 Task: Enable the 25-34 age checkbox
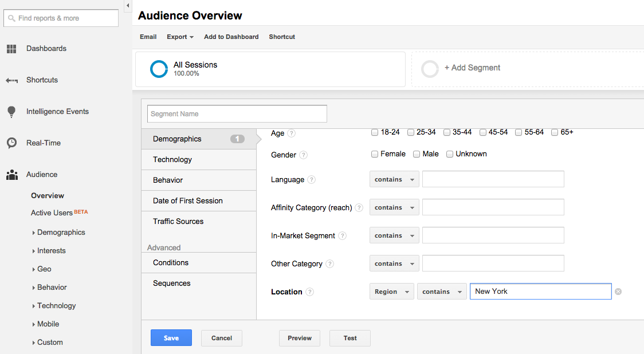[411, 132]
